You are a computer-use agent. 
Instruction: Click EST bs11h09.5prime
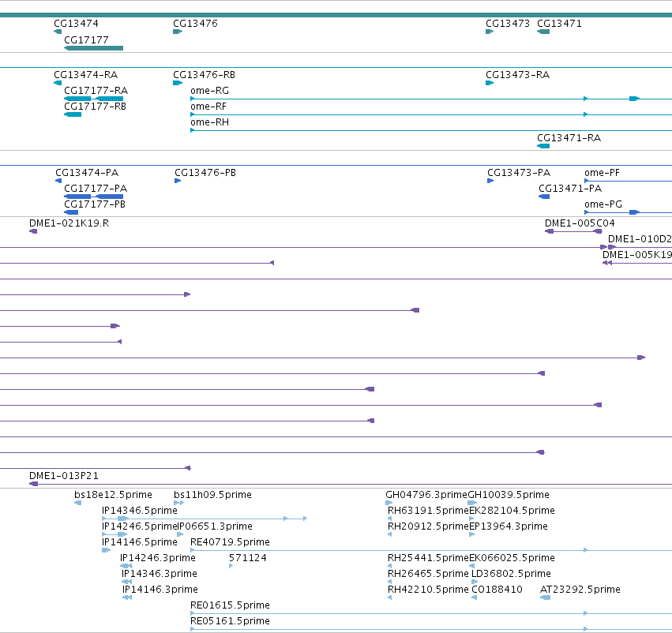212,495
